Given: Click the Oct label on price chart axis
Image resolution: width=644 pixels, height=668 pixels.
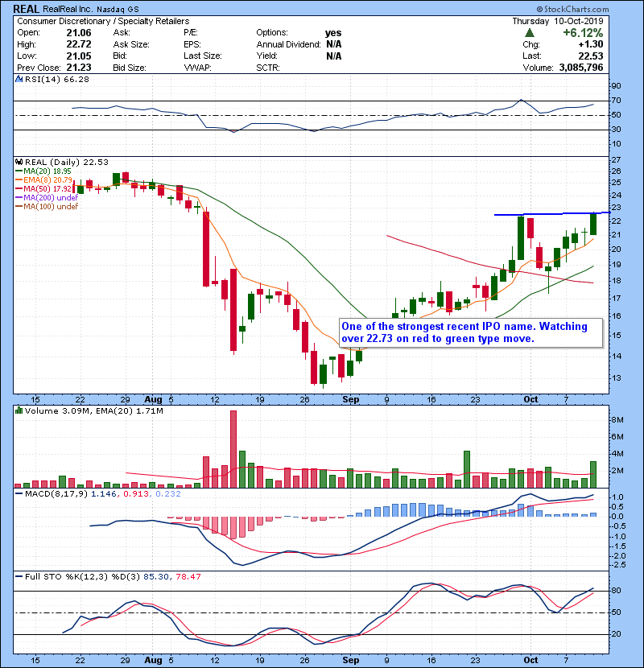Looking at the screenshot, I should (530, 400).
